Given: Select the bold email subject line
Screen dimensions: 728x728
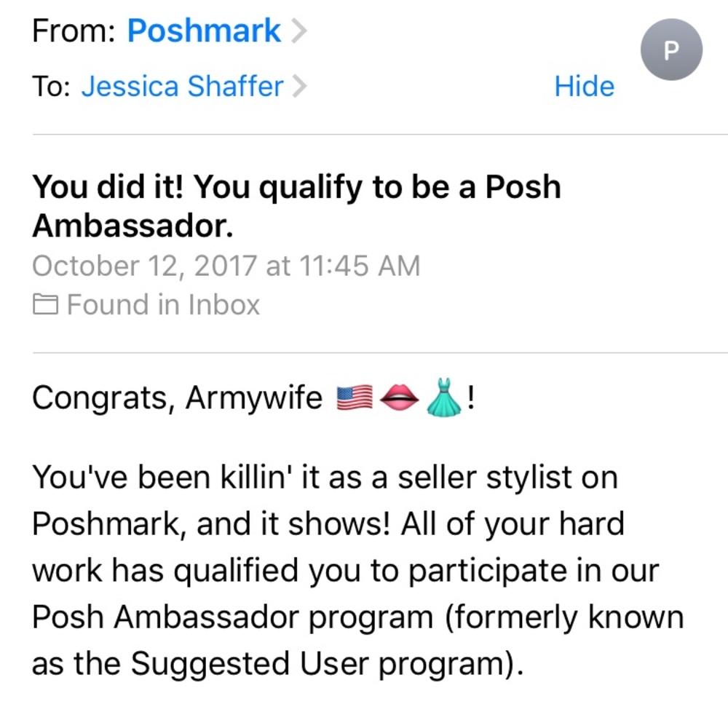Looking at the screenshot, I should click(296, 207).
